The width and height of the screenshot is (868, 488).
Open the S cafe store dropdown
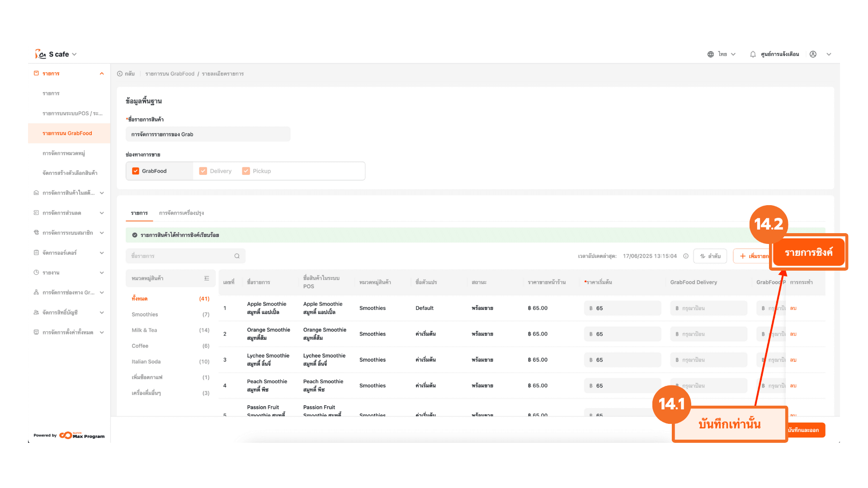point(74,54)
